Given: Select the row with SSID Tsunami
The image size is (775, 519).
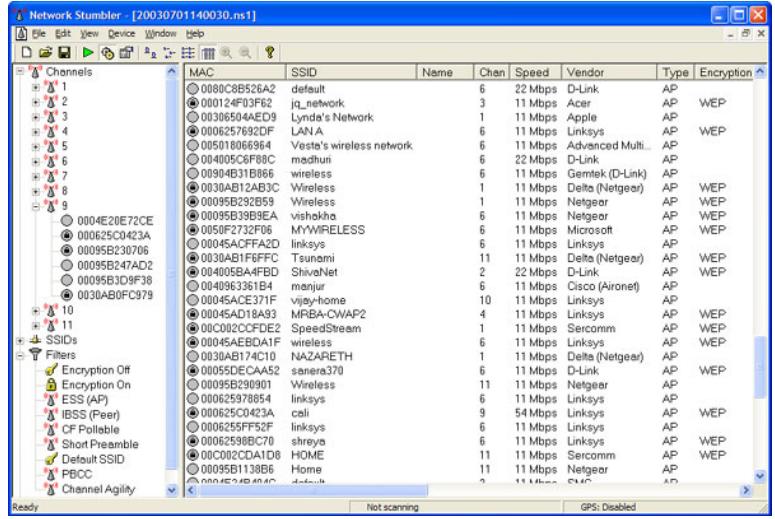Looking at the screenshot, I should pyautogui.click(x=470, y=258).
